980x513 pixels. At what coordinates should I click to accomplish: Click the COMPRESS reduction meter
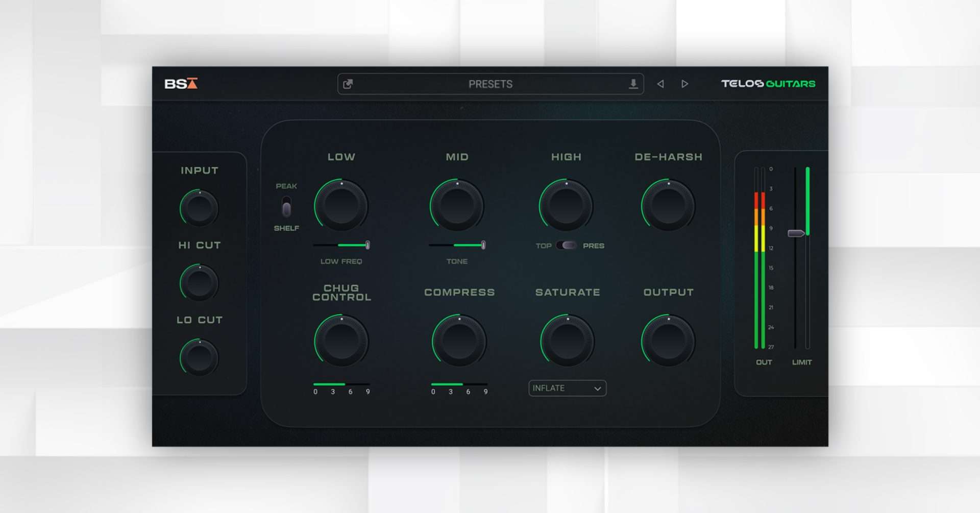459,384
